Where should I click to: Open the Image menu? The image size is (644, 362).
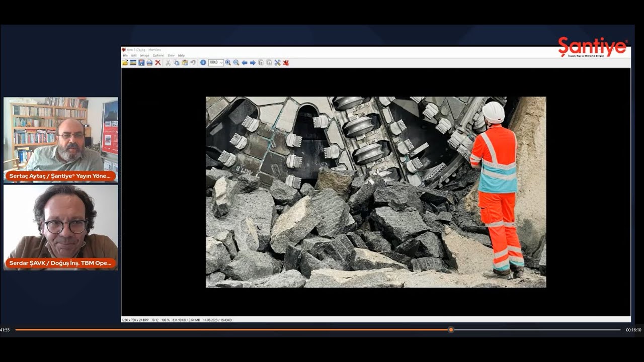point(144,55)
